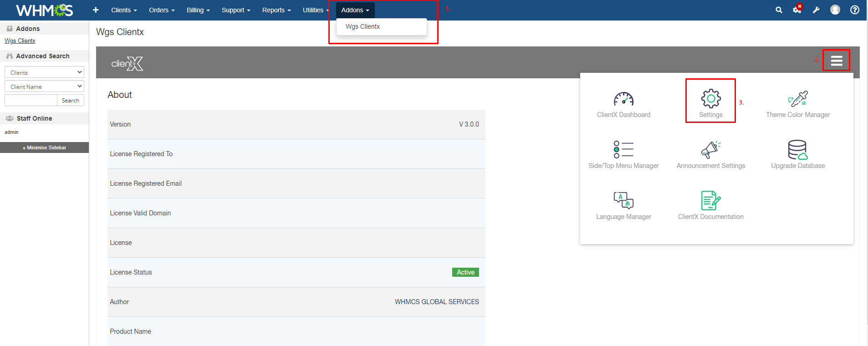Click the advanced search text field
Screen dimensions: 868x346
tap(31, 101)
